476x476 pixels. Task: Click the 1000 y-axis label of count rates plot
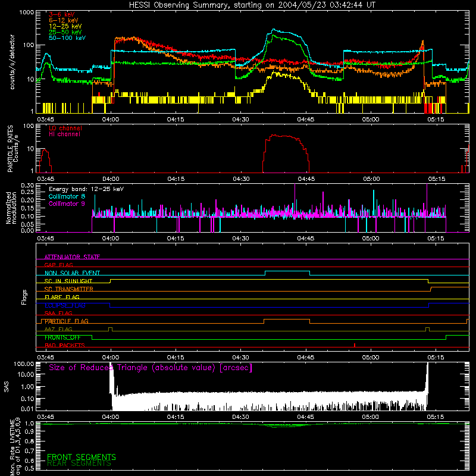(27, 12)
